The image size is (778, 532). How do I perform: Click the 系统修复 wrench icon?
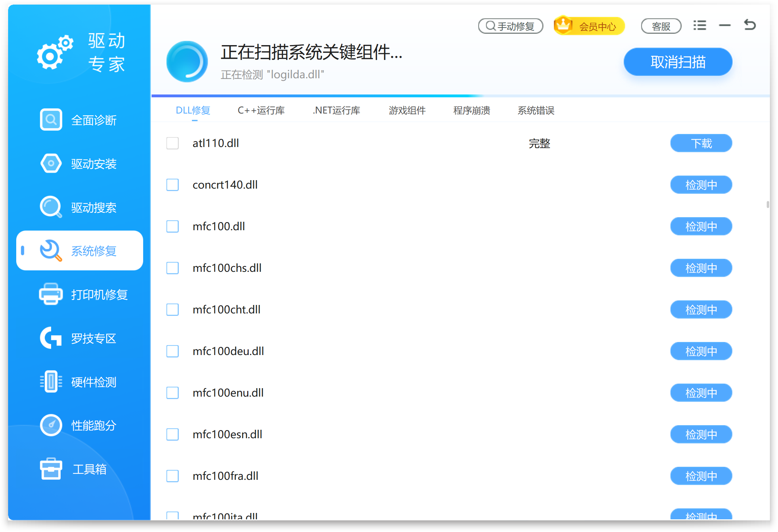coord(51,251)
